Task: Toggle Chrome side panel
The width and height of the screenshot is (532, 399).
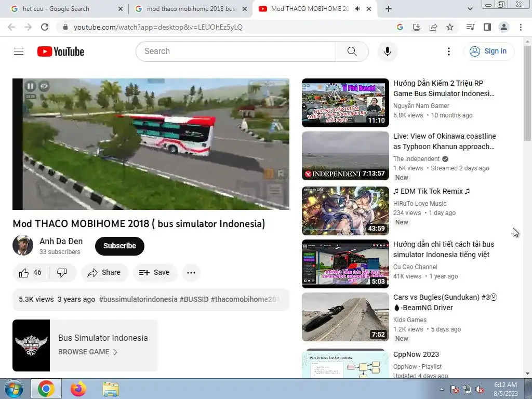Action: pos(487,27)
